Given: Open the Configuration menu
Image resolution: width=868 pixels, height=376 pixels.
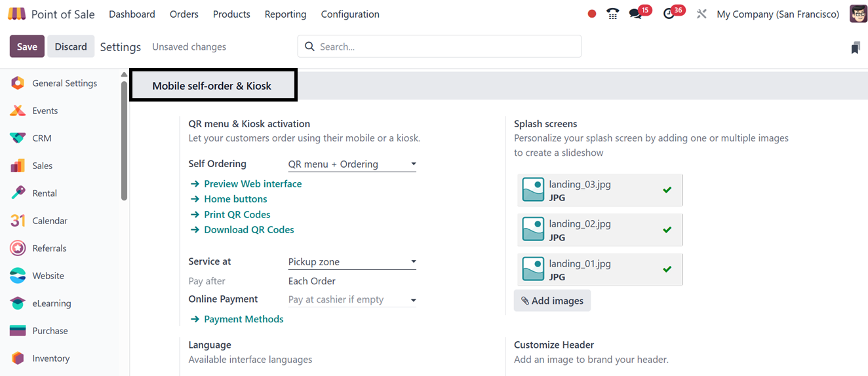Looking at the screenshot, I should [x=350, y=14].
